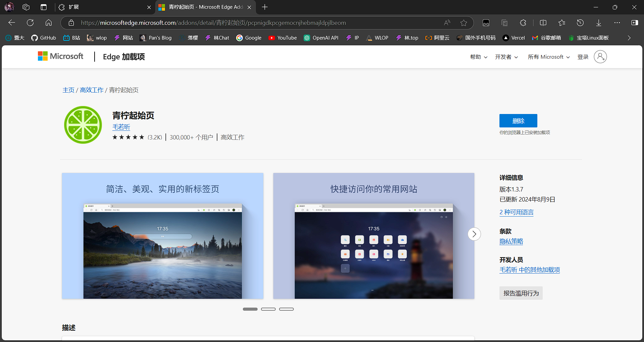Click the Microsoft logo
This screenshot has width=644, height=342.
click(60, 56)
